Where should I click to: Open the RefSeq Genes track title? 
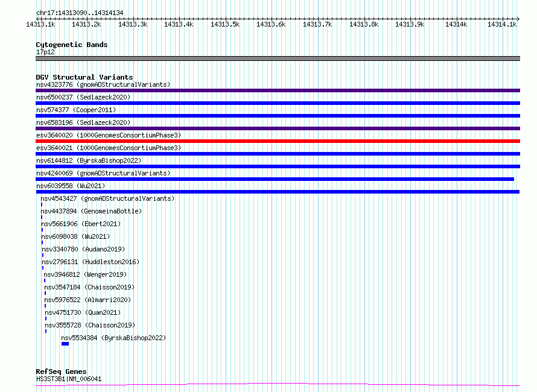(x=61, y=371)
